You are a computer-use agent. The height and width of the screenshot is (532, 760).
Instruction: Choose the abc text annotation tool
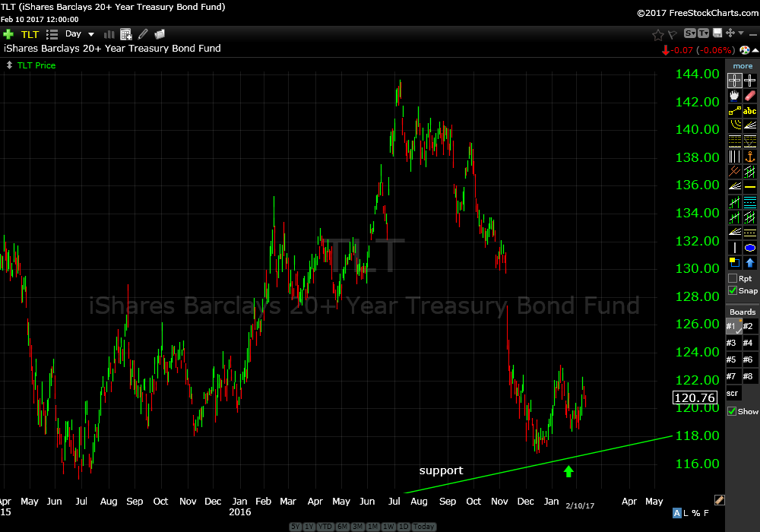[750, 111]
